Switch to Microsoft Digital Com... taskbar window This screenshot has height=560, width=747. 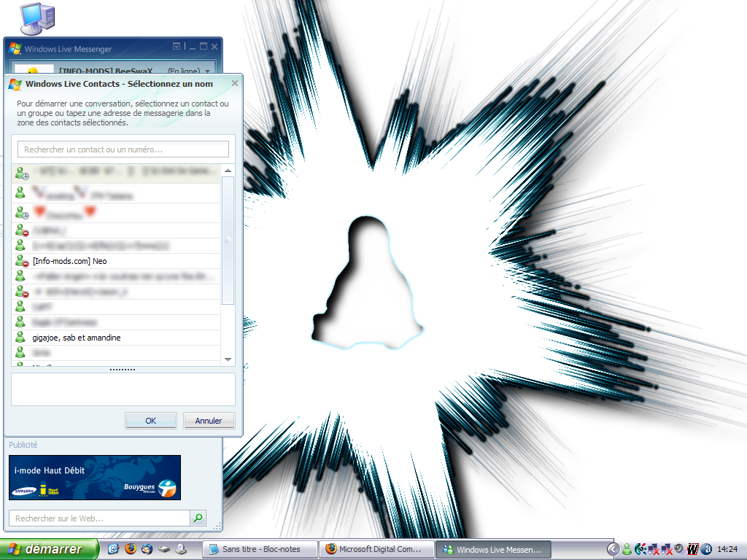click(377, 549)
